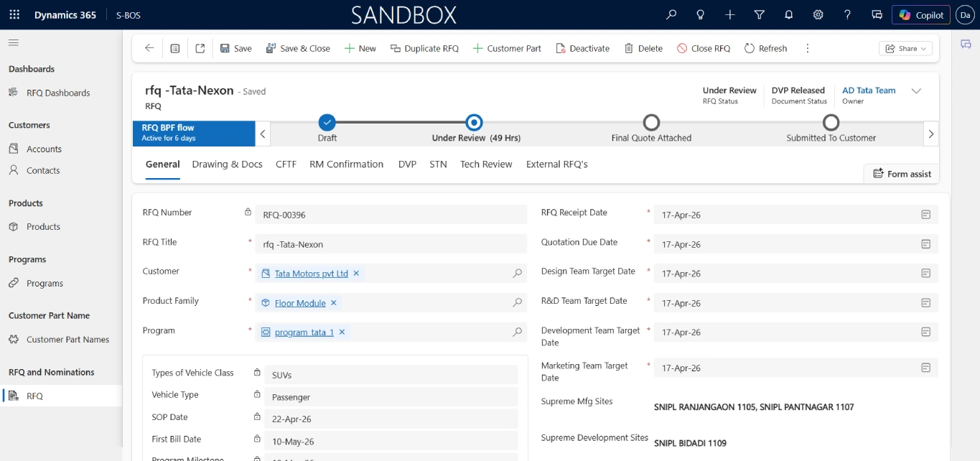Switch to the RM Confirmation tab

click(346, 164)
